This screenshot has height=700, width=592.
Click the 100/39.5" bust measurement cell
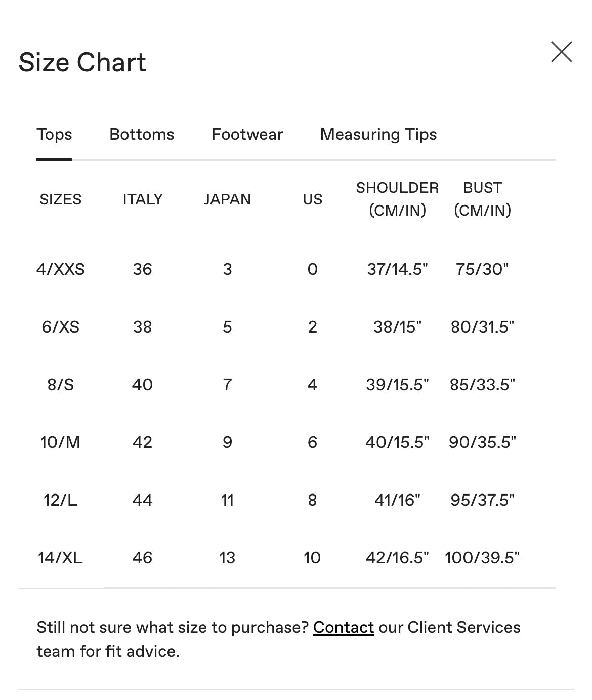tap(482, 557)
